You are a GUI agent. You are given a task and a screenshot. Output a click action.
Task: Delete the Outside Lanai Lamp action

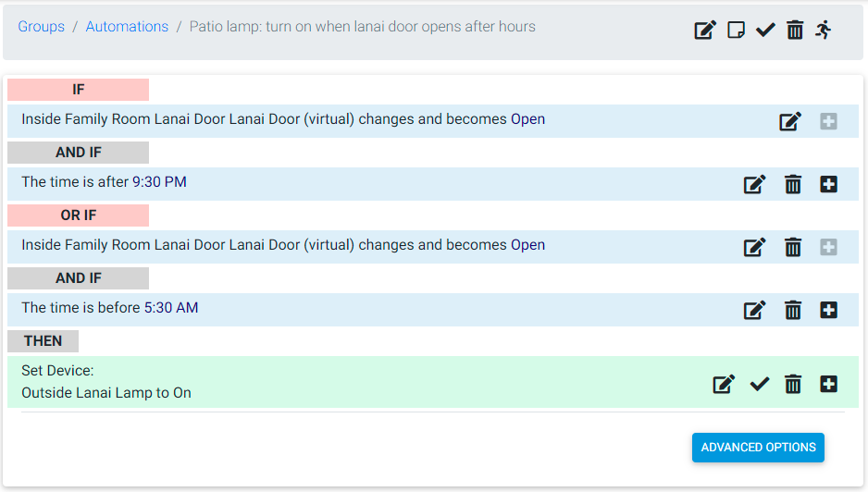[793, 384]
